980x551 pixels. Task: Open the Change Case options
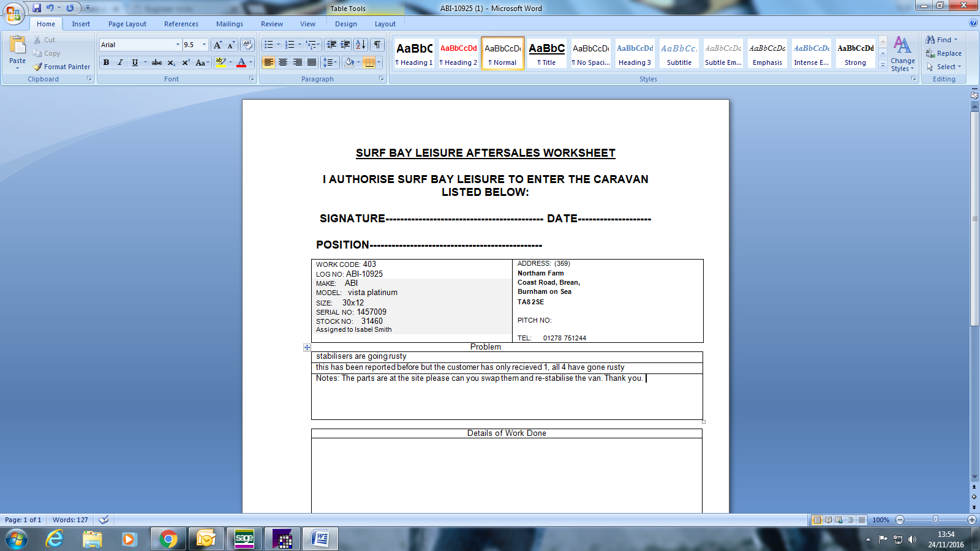[x=202, y=62]
